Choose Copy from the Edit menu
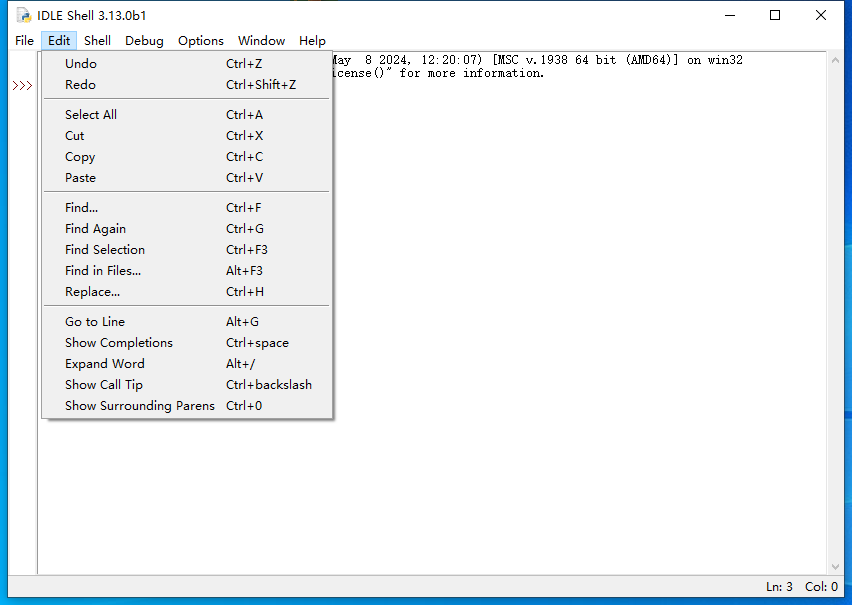 click(x=187, y=157)
